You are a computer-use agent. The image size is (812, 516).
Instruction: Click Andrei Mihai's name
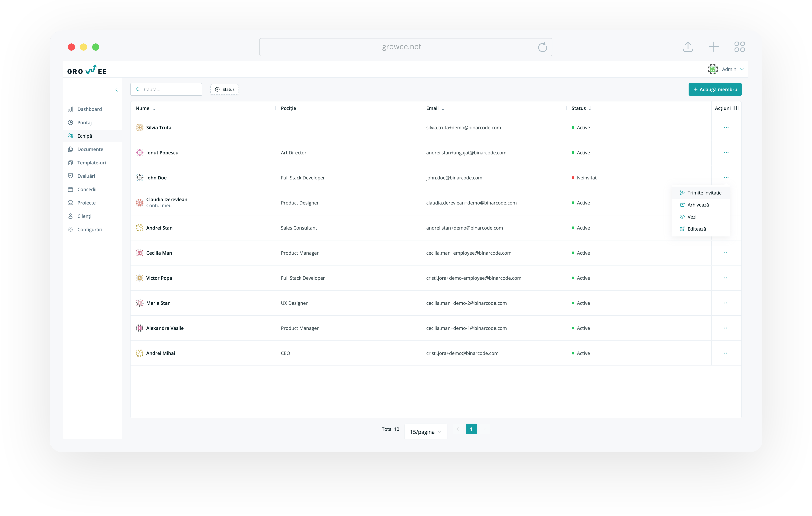coord(160,353)
